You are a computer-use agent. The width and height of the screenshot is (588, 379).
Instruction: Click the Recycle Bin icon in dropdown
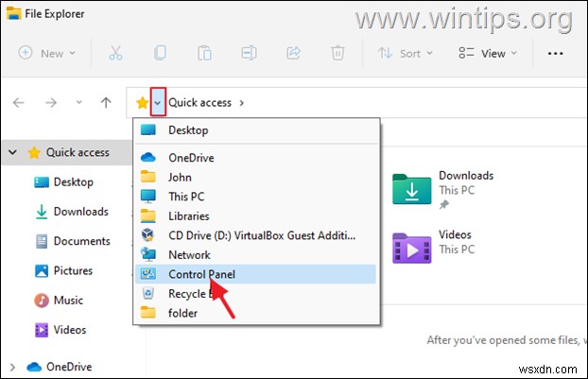pyautogui.click(x=148, y=293)
